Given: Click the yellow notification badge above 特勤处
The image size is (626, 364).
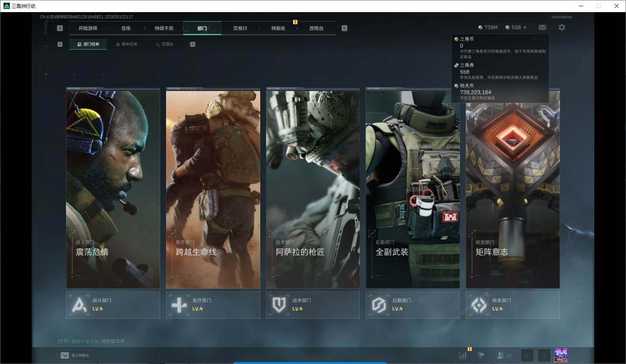Looking at the screenshot, I should pyautogui.click(x=295, y=22).
